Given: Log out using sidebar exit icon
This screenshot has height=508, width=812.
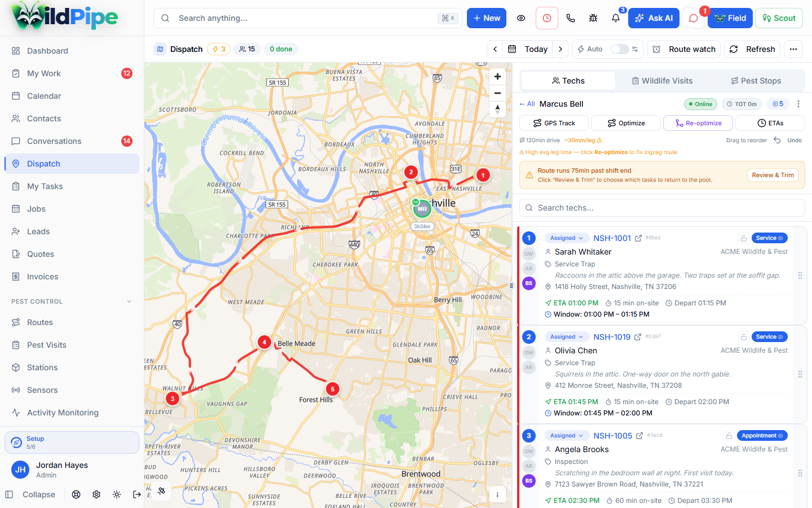Looking at the screenshot, I should pyautogui.click(x=137, y=494).
